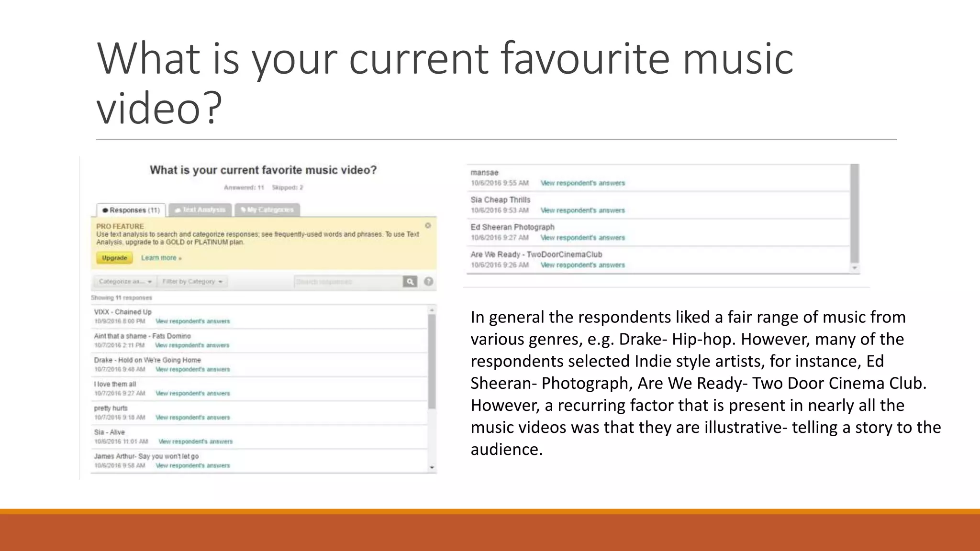Click the right list scroll down arrow
980x551 pixels.
855,268
